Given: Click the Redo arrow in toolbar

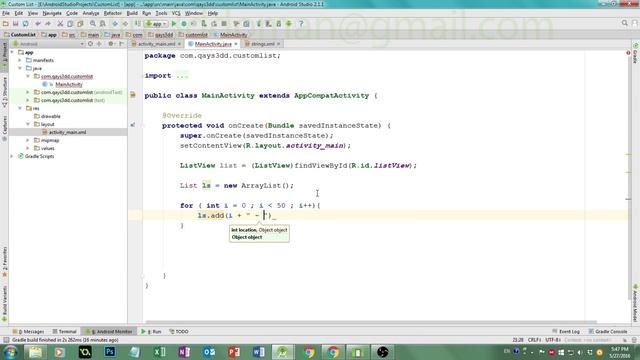Looking at the screenshot, I should 48,24.
